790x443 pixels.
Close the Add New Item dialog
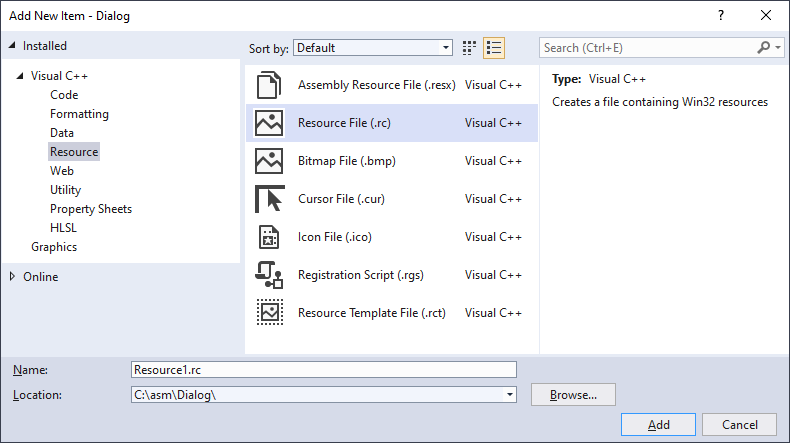click(x=766, y=16)
